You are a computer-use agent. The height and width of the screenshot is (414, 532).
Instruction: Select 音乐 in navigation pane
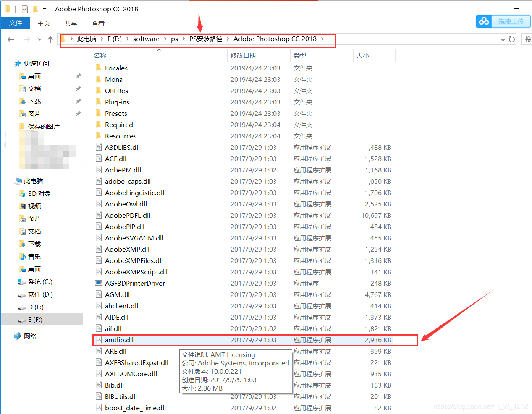point(34,257)
